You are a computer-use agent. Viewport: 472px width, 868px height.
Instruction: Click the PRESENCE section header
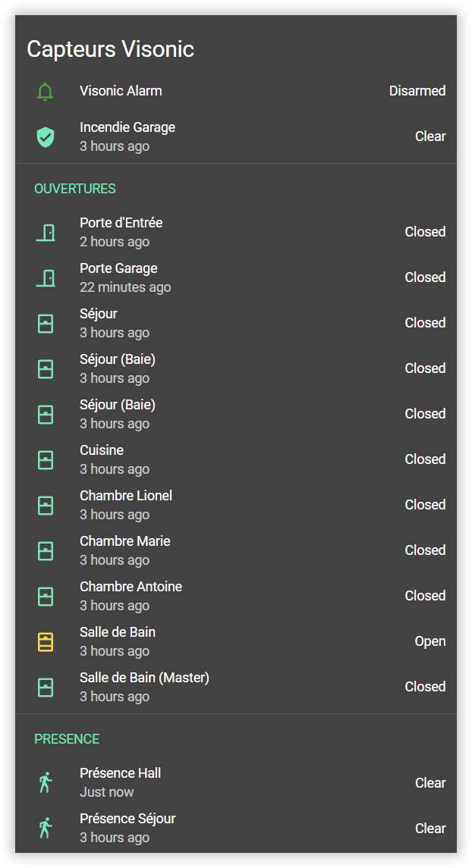tap(67, 739)
